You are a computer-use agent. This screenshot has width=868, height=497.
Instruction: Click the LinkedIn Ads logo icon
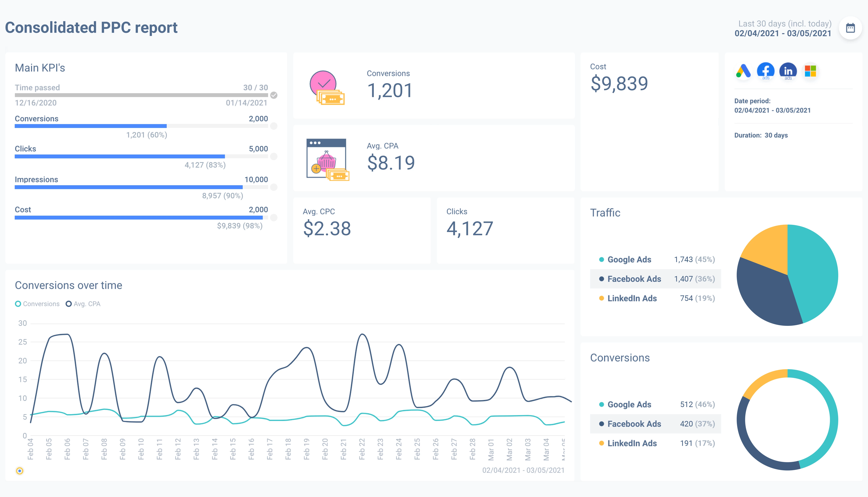(x=788, y=71)
